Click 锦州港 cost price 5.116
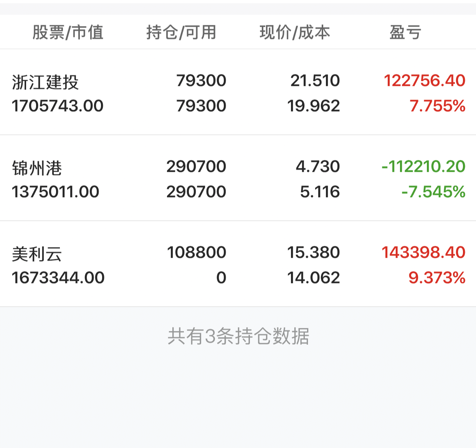This screenshot has width=476, height=448. tap(320, 192)
